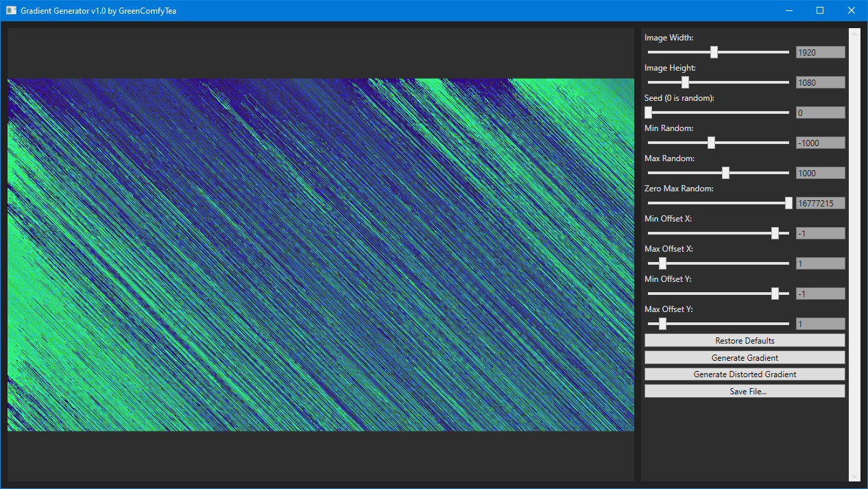The image size is (868, 489).
Task: Maximize the Gradient Generator window
Action: (x=820, y=10)
